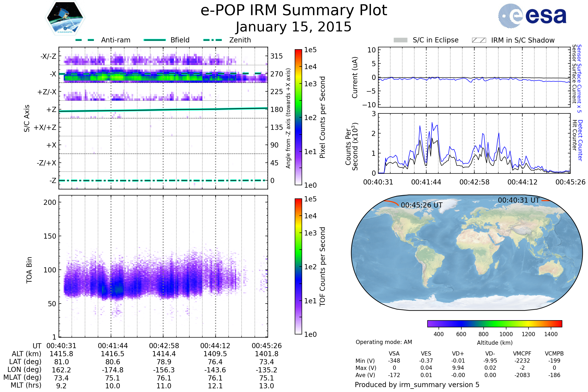Click the Zenith dash-dot legend line
588x392 pixels.
pos(213,40)
